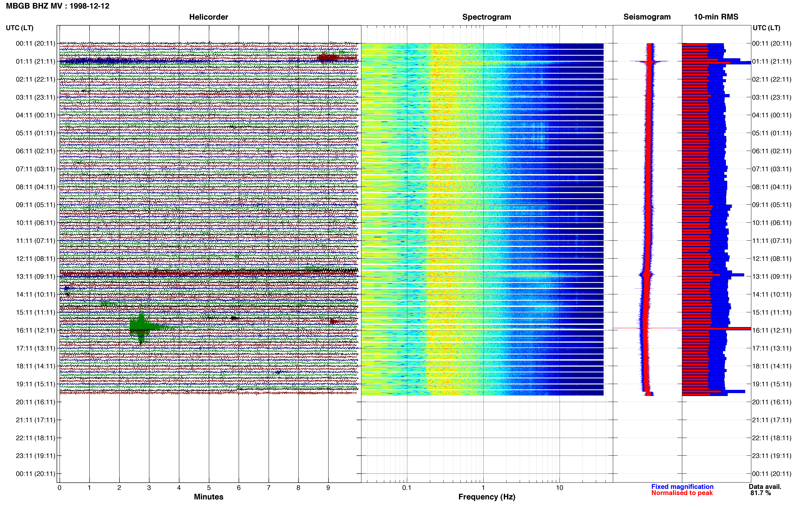Click the left '02:11 (22:11)' time label
The height and width of the screenshot is (508, 812).
click(36, 79)
